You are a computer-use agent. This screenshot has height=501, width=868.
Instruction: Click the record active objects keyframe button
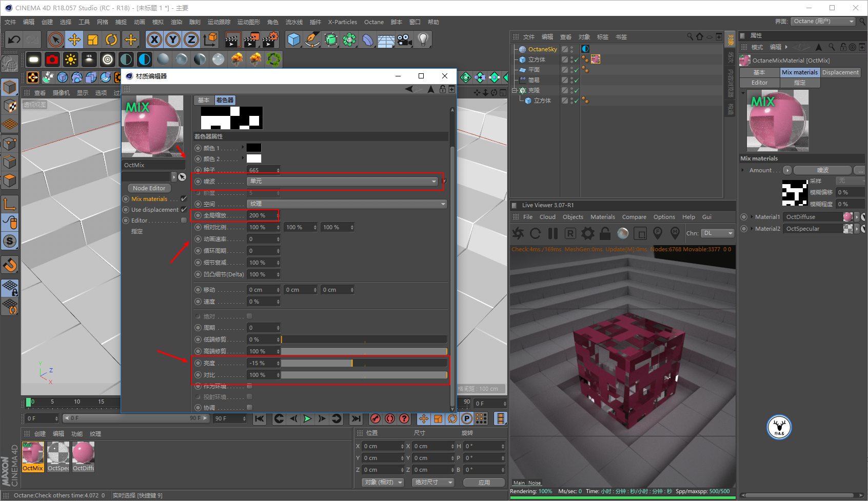[376, 418]
